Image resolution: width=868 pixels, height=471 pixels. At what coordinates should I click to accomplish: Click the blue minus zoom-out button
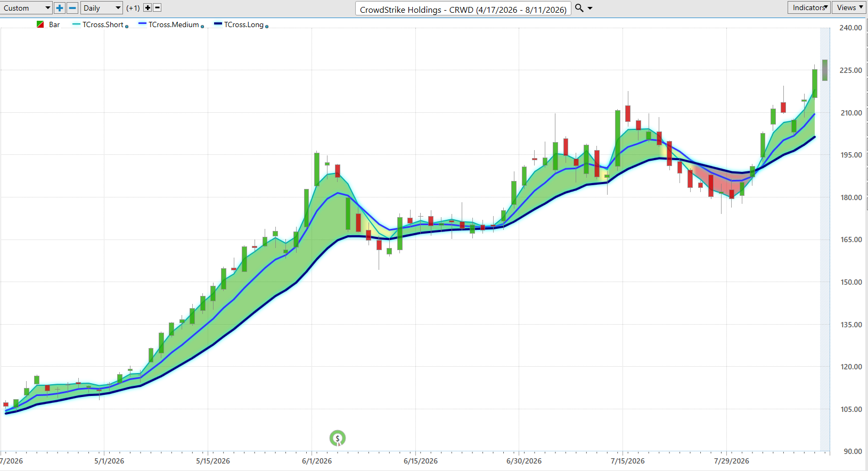click(x=72, y=8)
